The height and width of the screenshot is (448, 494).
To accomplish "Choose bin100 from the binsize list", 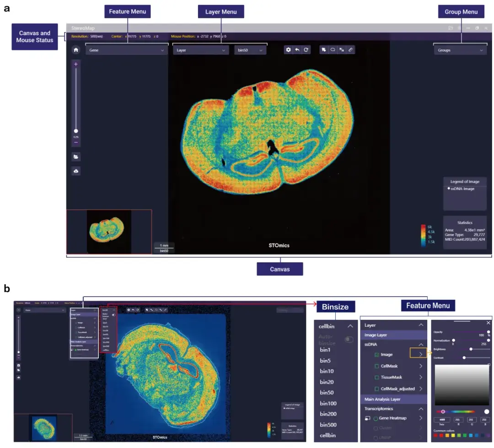I will click(x=328, y=404).
